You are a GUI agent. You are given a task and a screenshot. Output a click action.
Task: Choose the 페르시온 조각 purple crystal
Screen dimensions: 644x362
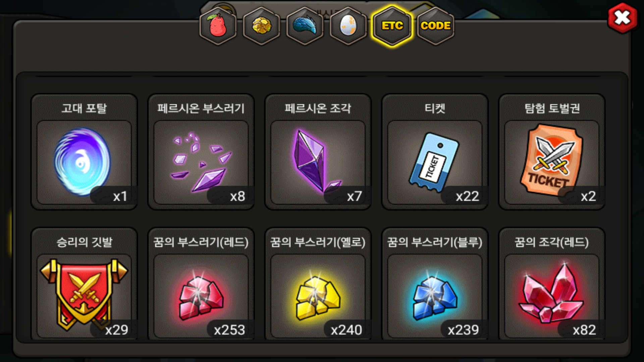tap(318, 162)
